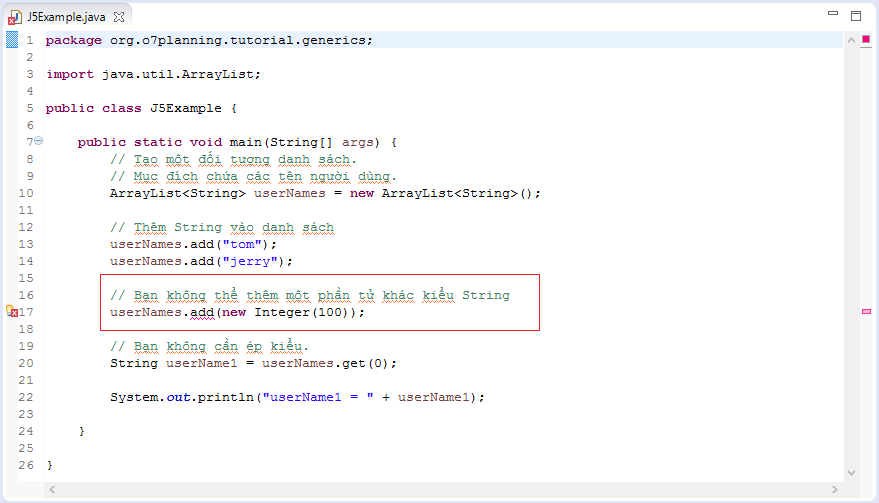Click 'Integer(100)' on line 17

pyautogui.click(x=302, y=312)
